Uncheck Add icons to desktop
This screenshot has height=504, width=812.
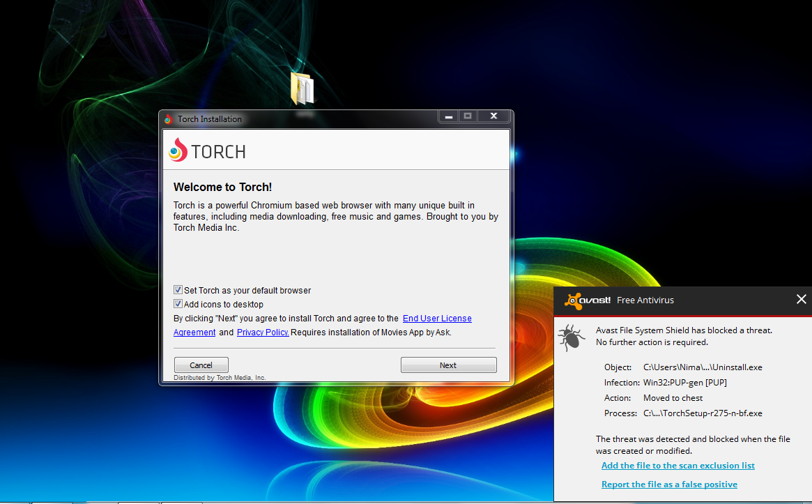click(178, 304)
